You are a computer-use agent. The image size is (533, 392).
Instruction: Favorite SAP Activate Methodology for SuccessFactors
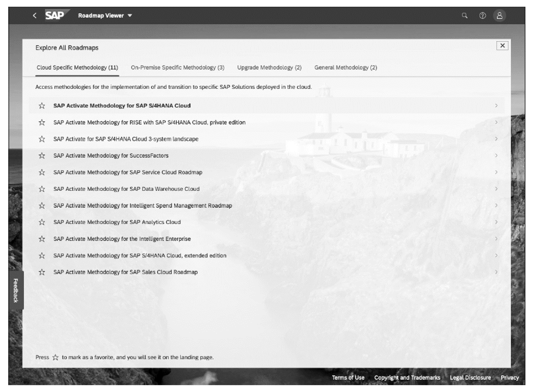pyautogui.click(x=42, y=156)
